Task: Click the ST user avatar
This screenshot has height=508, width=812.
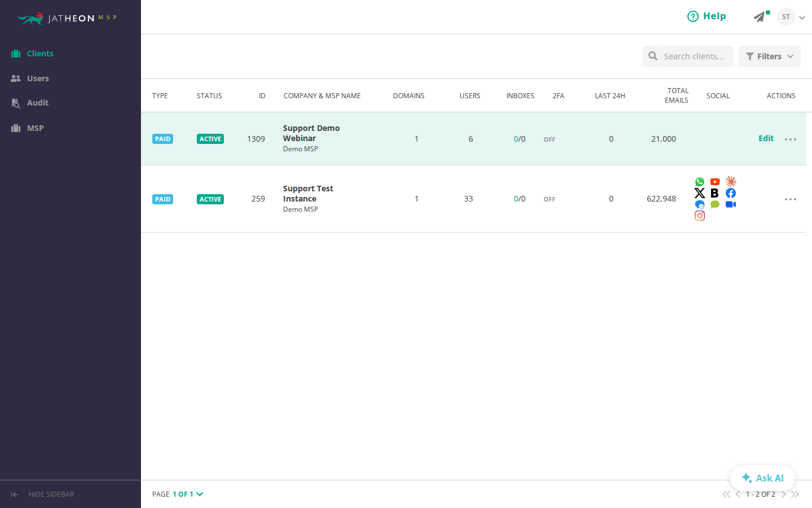Action: pyautogui.click(x=786, y=17)
